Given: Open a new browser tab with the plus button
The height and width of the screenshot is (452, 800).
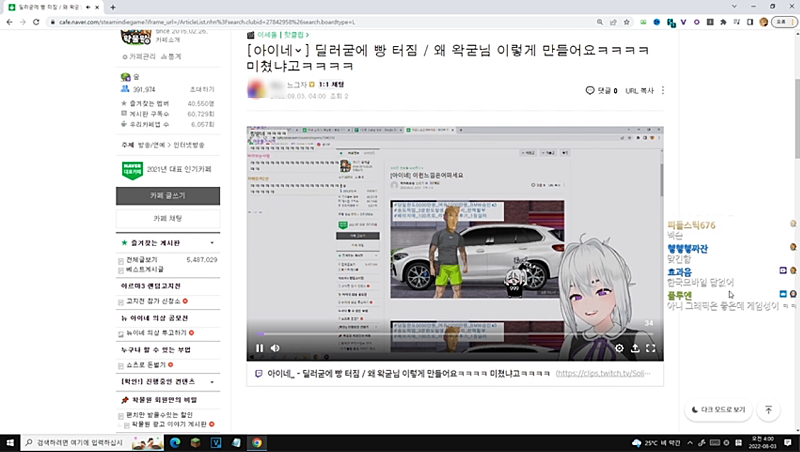Looking at the screenshot, I should [113, 7].
